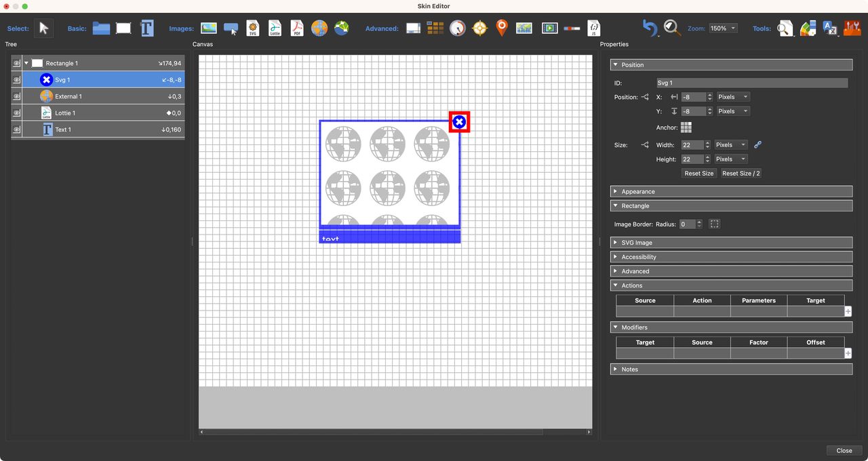This screenshot has height=461, width=868.
Task: Insert a Lottie animation element
Action: 275,28
